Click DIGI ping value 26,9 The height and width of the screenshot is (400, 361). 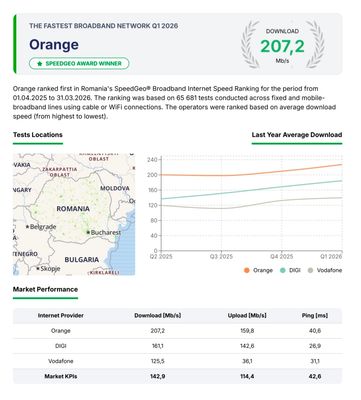tap(315, 346)
